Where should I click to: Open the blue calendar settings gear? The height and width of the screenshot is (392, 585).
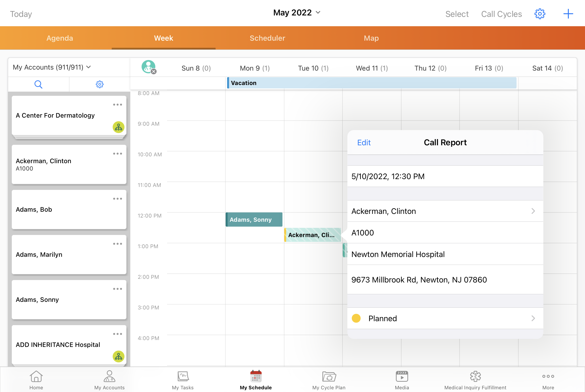540,14
